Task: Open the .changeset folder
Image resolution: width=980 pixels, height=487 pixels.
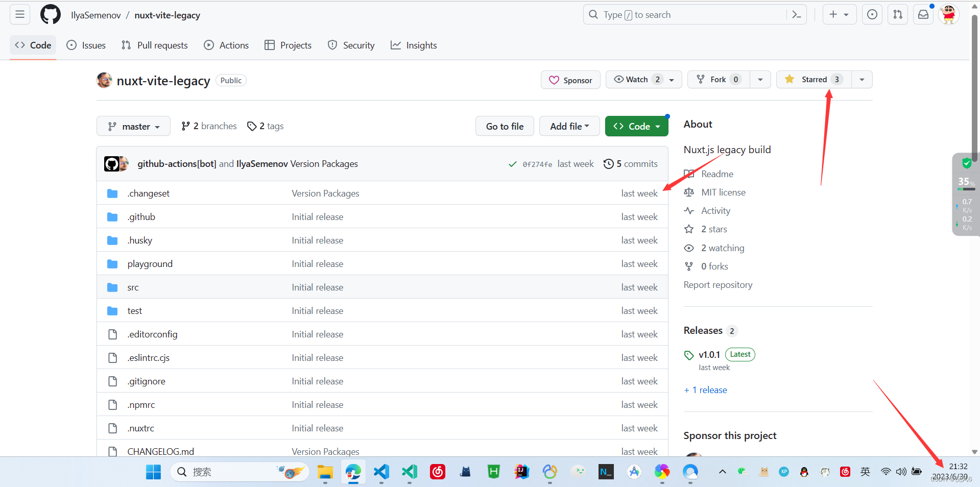Action: click(149, 193)
